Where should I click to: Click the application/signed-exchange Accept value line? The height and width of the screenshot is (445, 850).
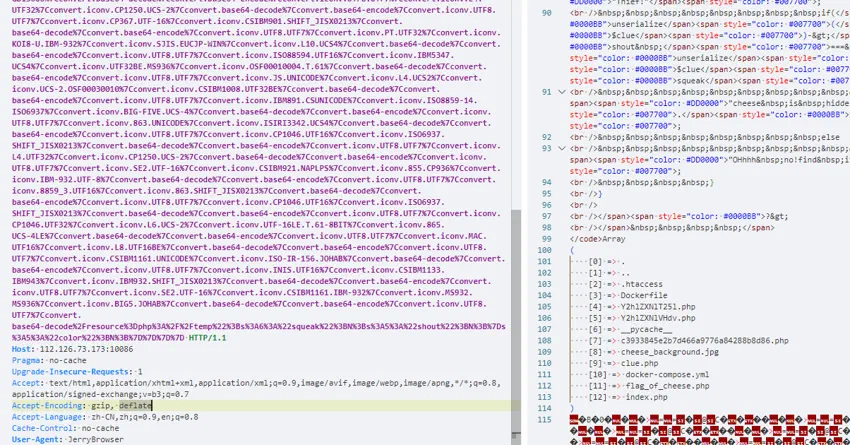[x=100, y=395]
